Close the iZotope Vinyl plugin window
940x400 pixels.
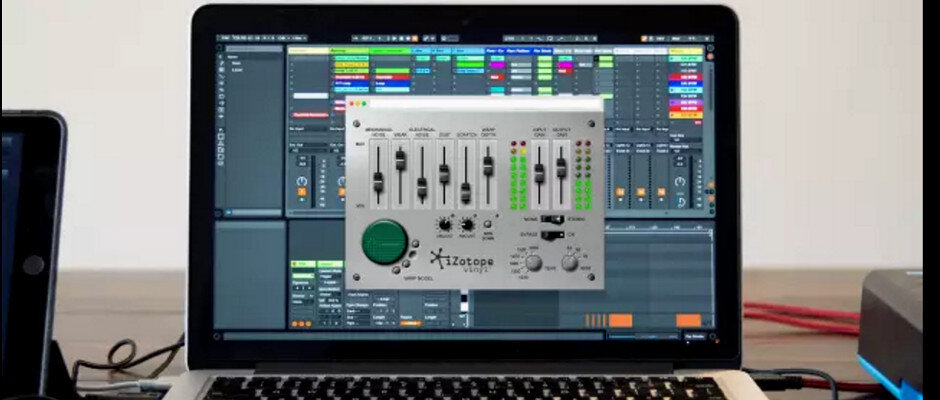[353, 104]
